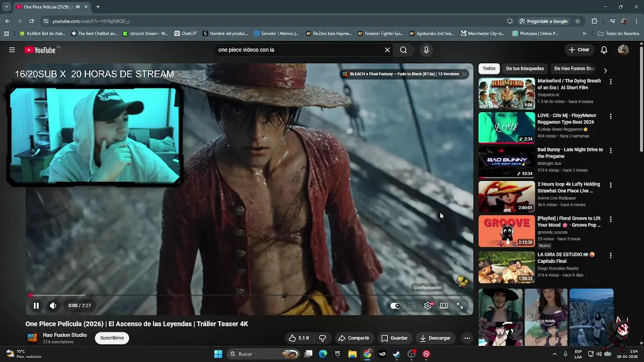
Task: Mute the tab via speaker icon
Action: (x=77, y=7)
